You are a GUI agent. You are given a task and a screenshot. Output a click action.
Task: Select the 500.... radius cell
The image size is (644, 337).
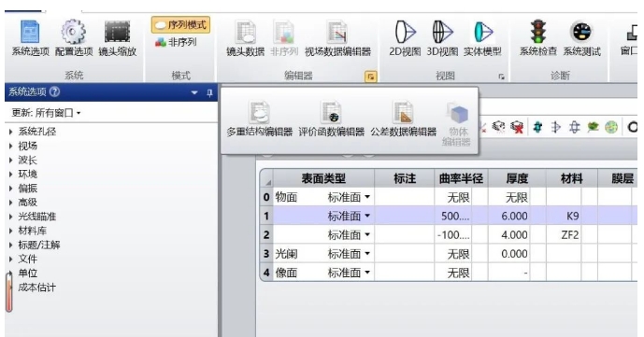[x=453, y=216]
